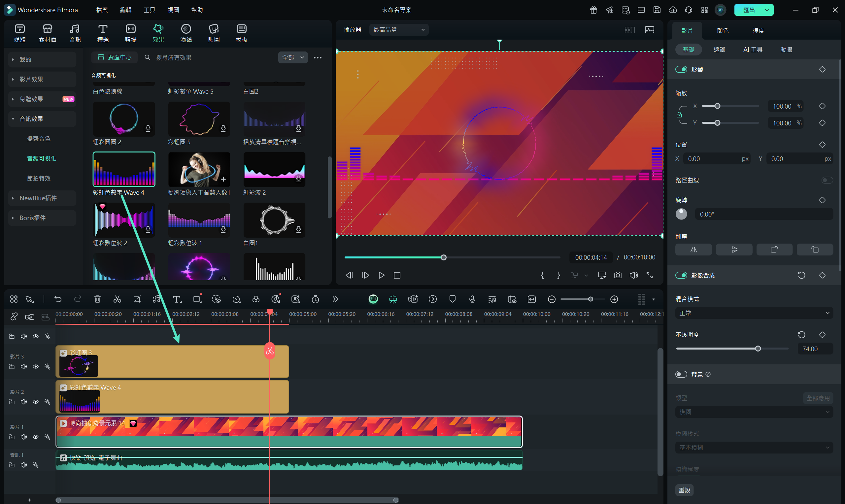845x504 pixels.
Task: Hide the 影片 3 track with eye icon
Action: 35,366
